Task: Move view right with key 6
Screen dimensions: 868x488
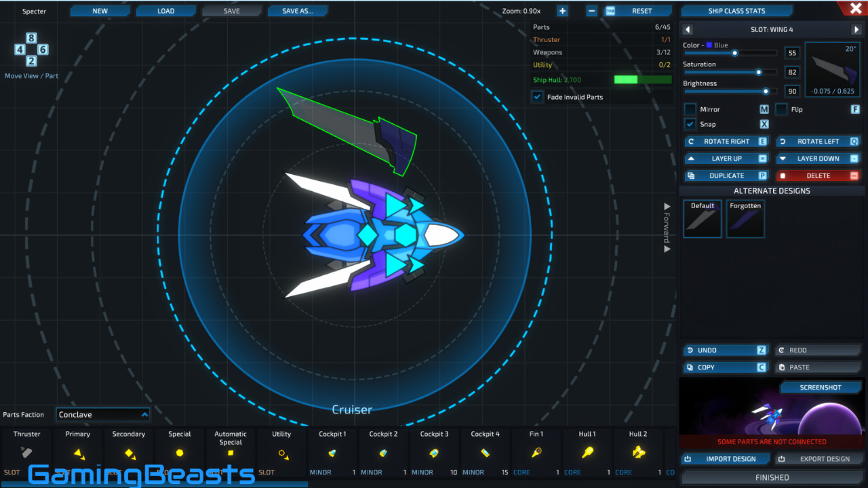Action: tap(43, 49)
